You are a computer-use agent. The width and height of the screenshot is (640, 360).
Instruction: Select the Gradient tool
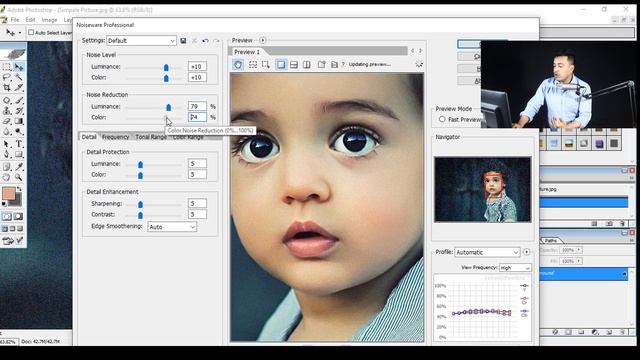19,121
